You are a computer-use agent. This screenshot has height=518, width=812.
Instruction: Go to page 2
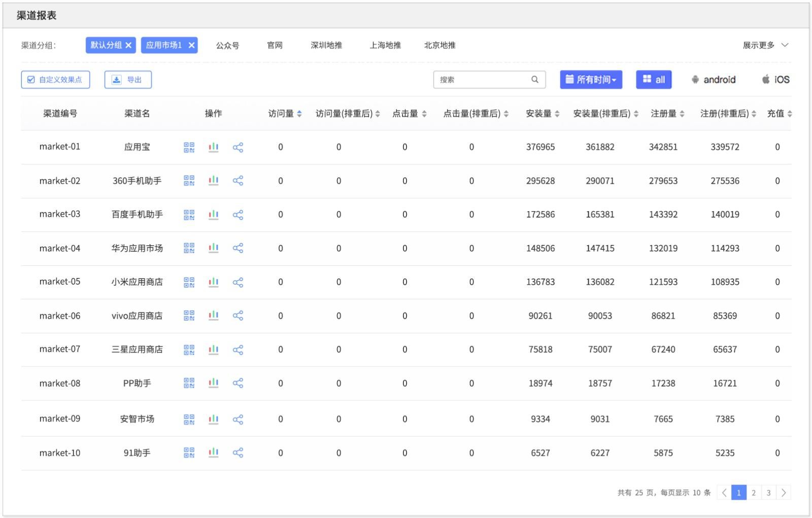pos(754,493)
